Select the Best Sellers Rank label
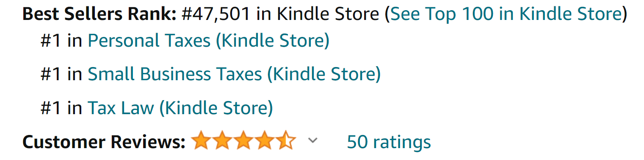 [x=99, y=14]
